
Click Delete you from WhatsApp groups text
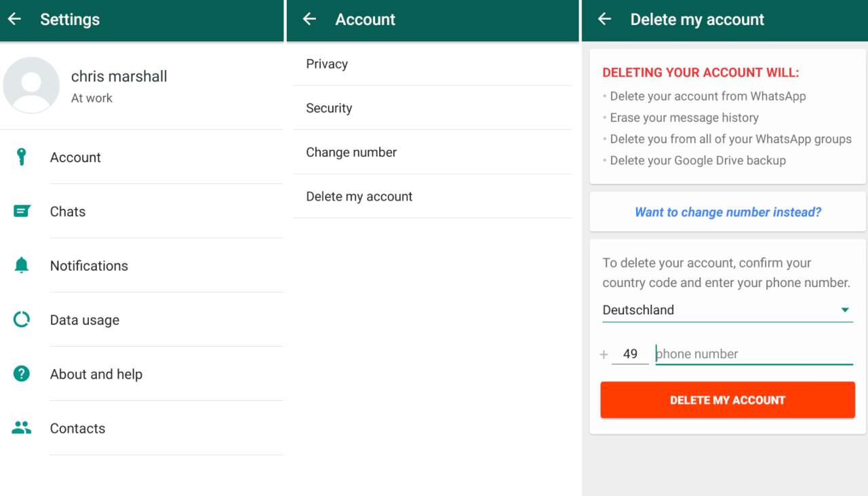pos(730,139)
